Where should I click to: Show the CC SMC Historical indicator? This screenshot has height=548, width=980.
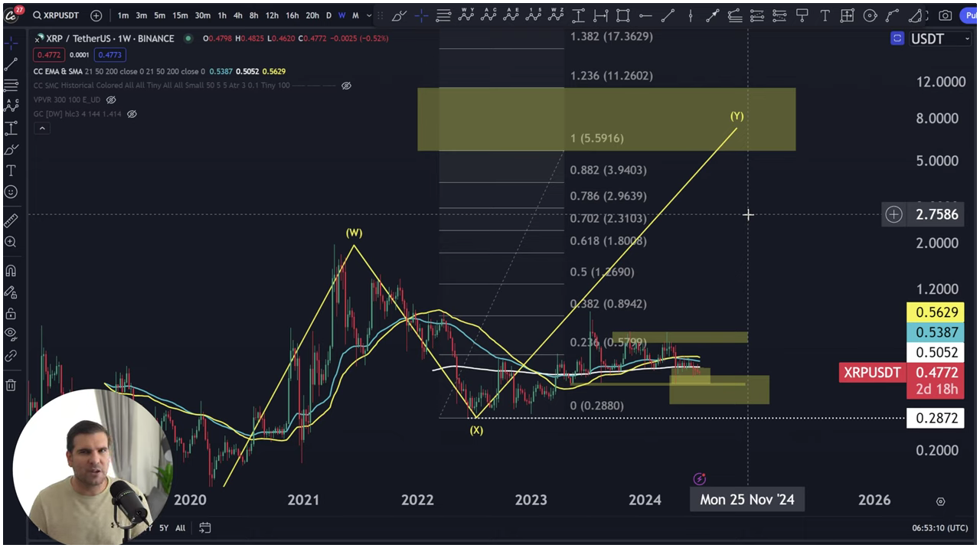(x=346, y=86)
